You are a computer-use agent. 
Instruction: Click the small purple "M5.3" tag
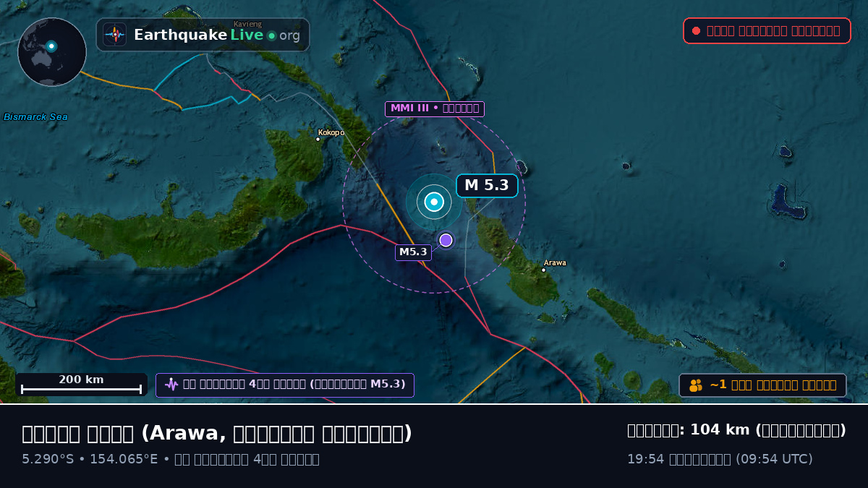click(413, 252)
